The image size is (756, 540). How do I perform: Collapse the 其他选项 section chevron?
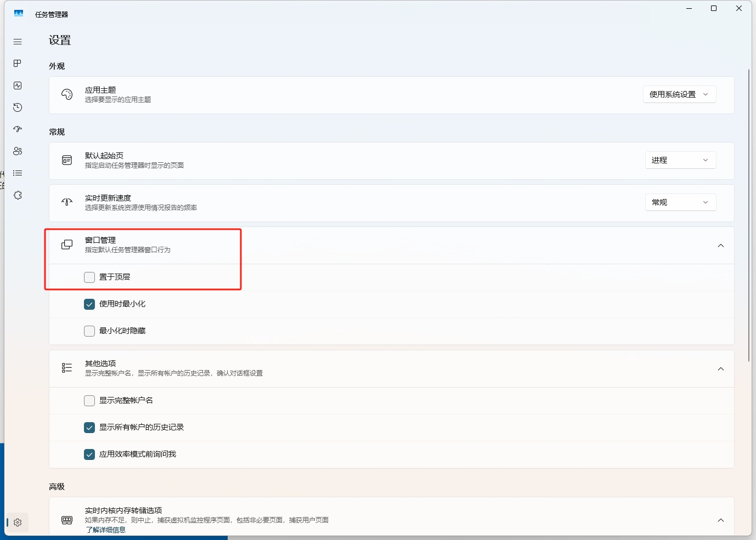(x=721, y=369)
